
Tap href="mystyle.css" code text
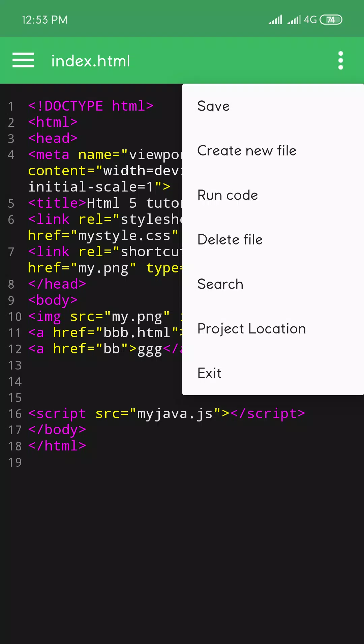tap(103, 236)
